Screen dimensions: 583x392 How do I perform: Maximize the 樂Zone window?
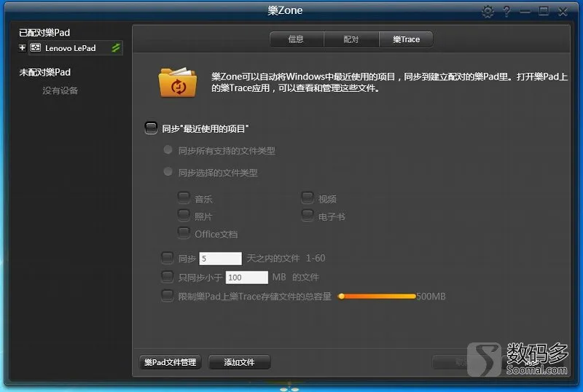coord(544,11)
